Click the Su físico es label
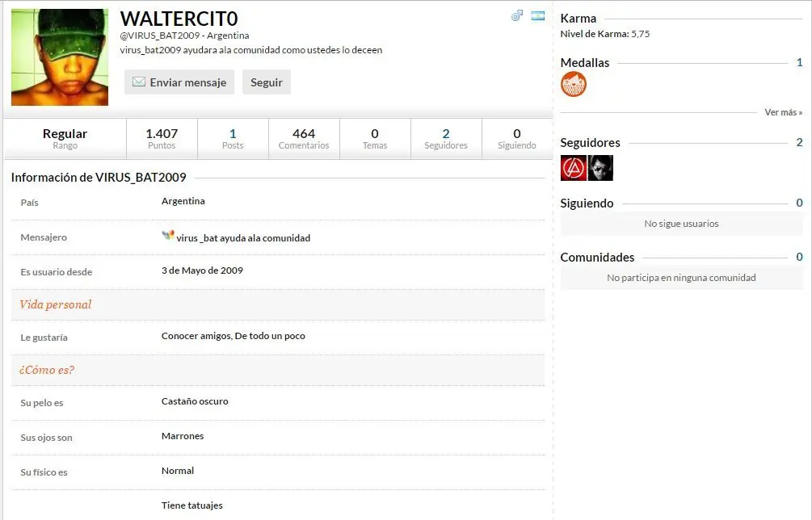Screen dimensions: 812x520 44,472
